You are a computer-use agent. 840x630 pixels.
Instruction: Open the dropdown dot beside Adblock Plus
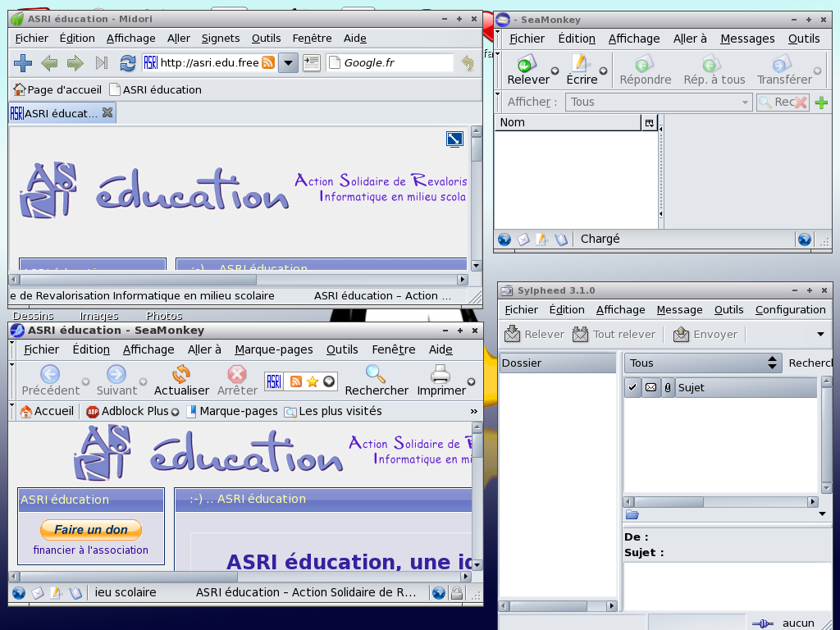tap(176, 412)
